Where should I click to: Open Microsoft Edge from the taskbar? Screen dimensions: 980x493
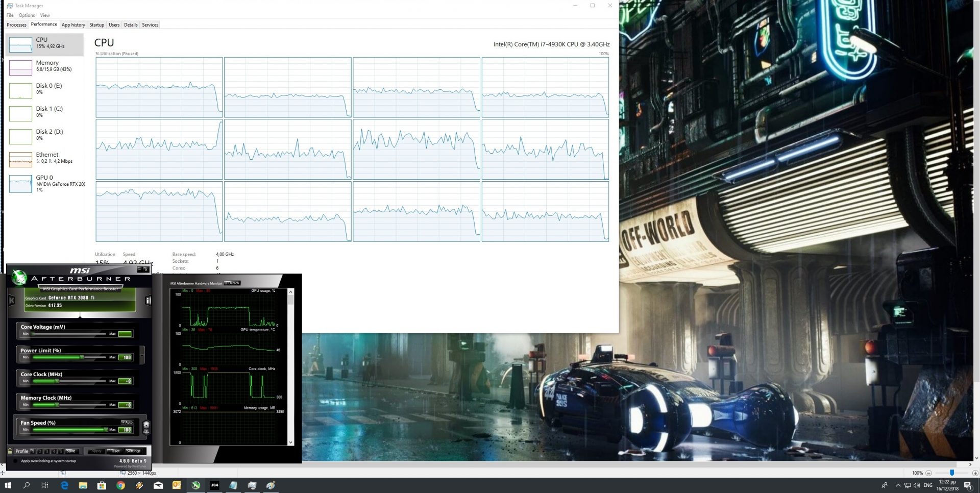pyautogui.click(x=64, y=485)
